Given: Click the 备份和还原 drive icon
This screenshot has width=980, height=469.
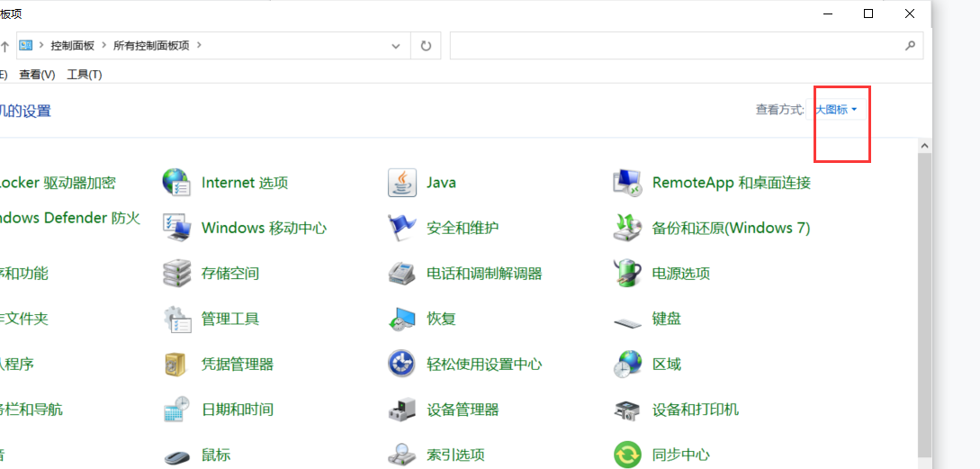Looking at the screenshot, I should pos(627,228).
